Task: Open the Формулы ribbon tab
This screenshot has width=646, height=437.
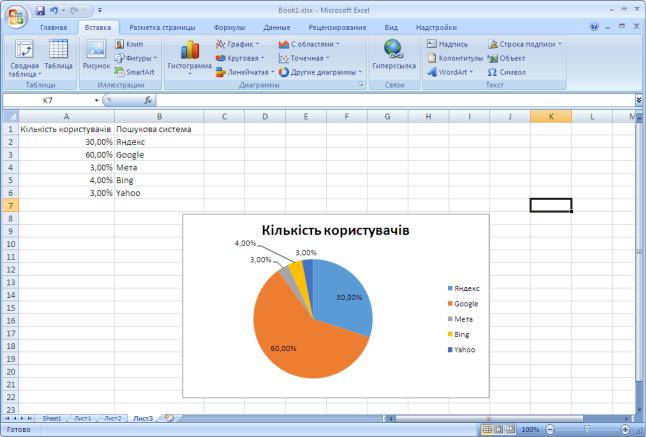Action: 229,28
